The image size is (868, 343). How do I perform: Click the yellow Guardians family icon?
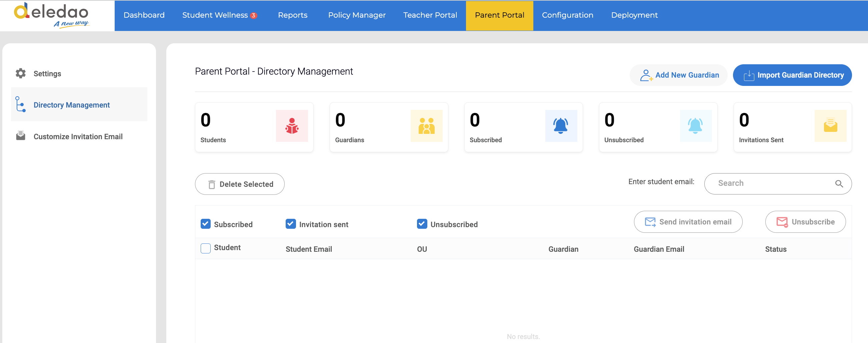(426, 126)
